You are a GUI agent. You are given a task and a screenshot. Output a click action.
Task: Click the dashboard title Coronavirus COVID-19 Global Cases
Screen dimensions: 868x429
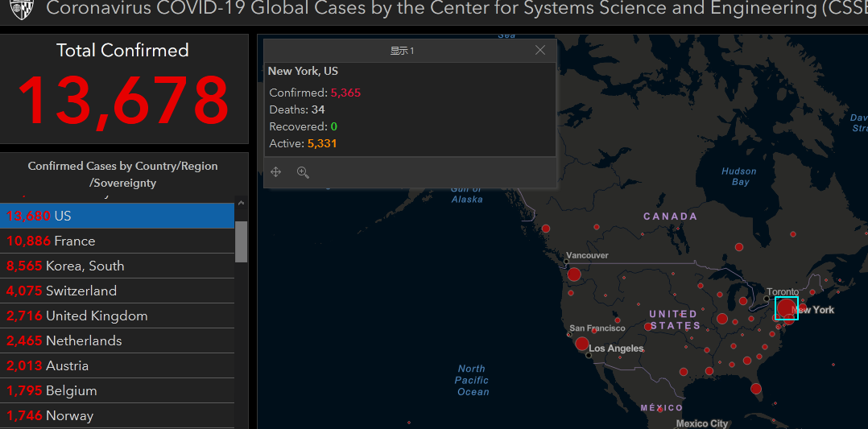pyautogui.click(x=457, y=8)
